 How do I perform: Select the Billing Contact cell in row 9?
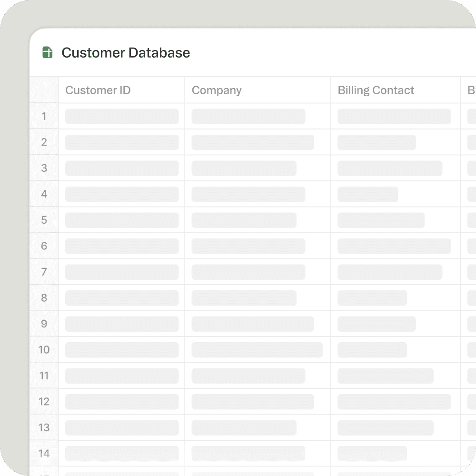coord(395,324)
